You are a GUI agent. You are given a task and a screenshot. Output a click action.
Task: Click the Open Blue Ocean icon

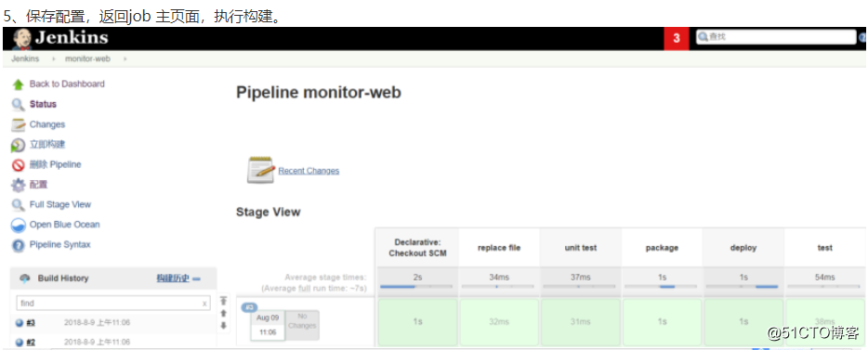(x=19, y=225)
